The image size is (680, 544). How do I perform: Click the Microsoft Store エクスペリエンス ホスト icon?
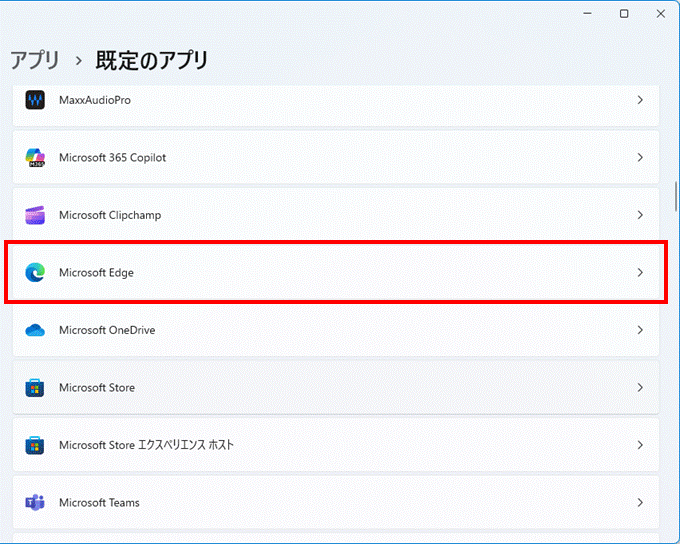click(35, 445)
